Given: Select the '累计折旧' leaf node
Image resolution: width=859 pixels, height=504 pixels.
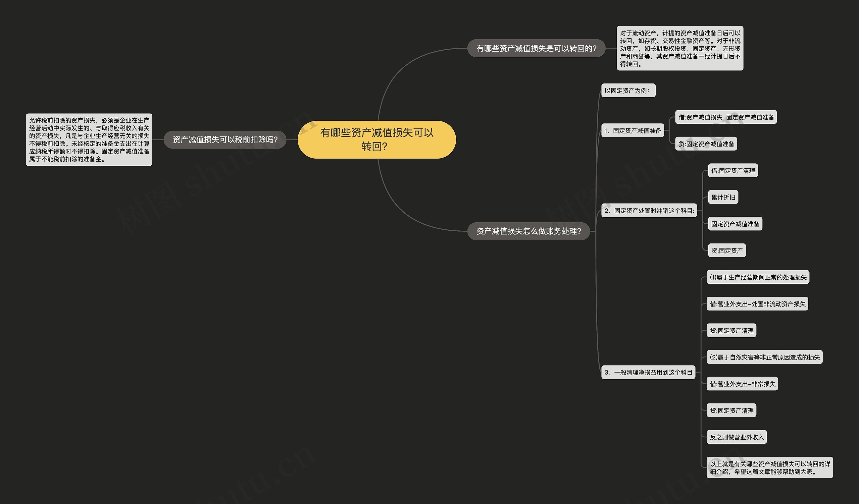Looking at the screenshot, I should 723,197.
